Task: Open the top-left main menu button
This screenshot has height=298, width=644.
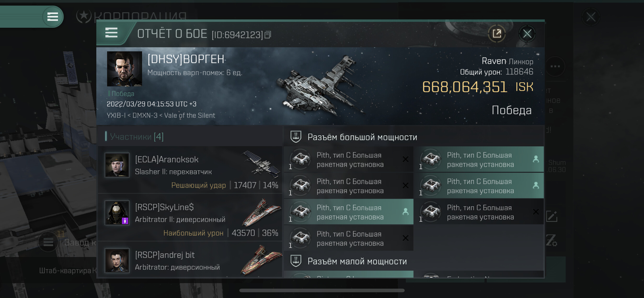Action: [x=52, y=17]
